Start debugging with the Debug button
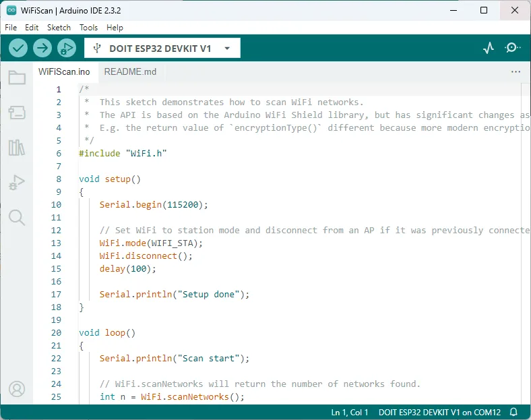The image size is (531, 420). pos(66,48)
